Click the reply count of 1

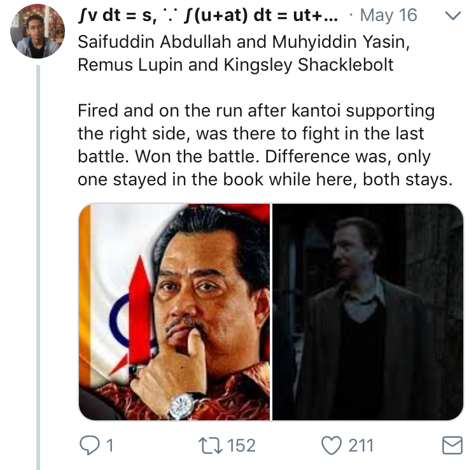(109, 445)
